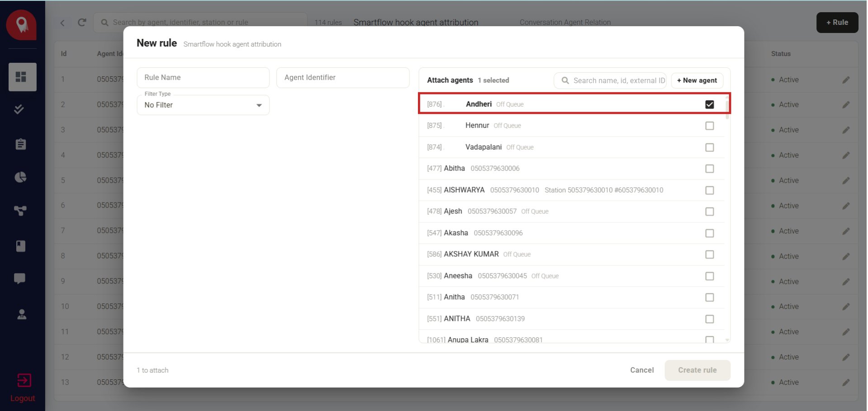The height and width of the screenshot is (411, 868).
Task: Check the Aneesha agent checkbox
Action: pyautogui.click(x=709, y=276)
